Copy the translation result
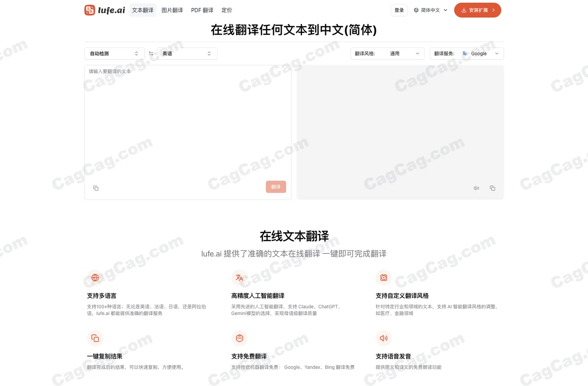The image size is (588, 386). (492, 188)
